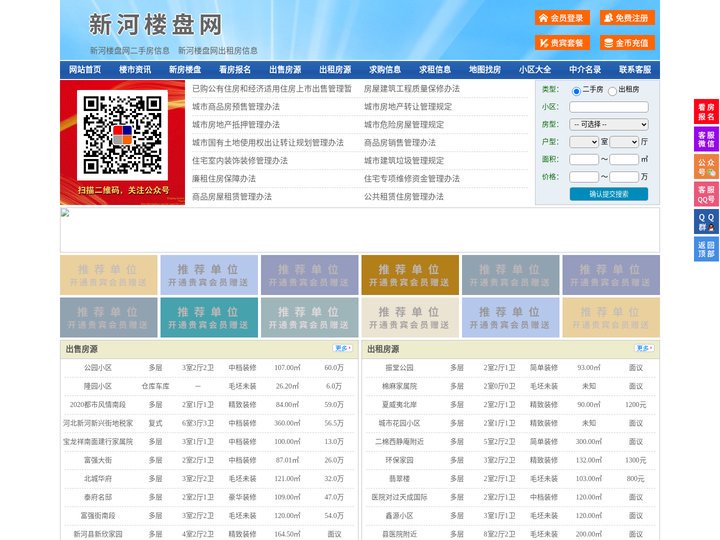Click the brown 推荐单位 ad tile
The width and height of the screenshot is (720, 540).
(x=410, y=275)
